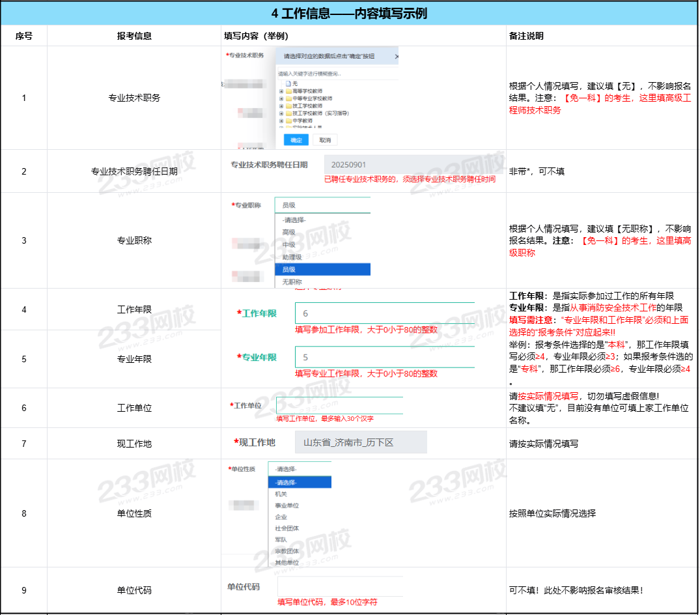Click the note 请按实际情况填写 for 现工作地
This screenshot has height=615, width=700.
(543, 444)
